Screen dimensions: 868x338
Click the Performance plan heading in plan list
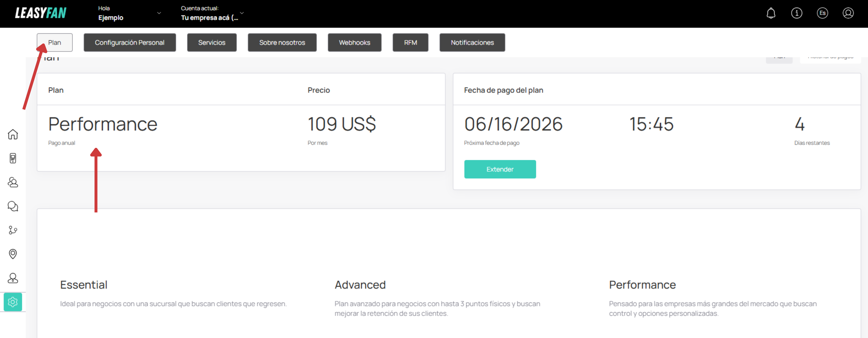click(642, 285)
